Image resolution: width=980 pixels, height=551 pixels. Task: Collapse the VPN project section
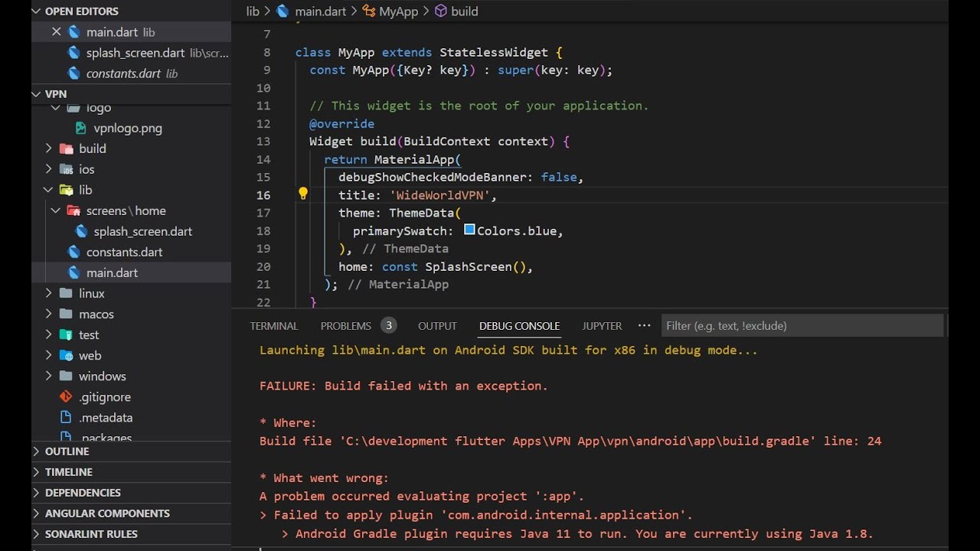(37, 93)
